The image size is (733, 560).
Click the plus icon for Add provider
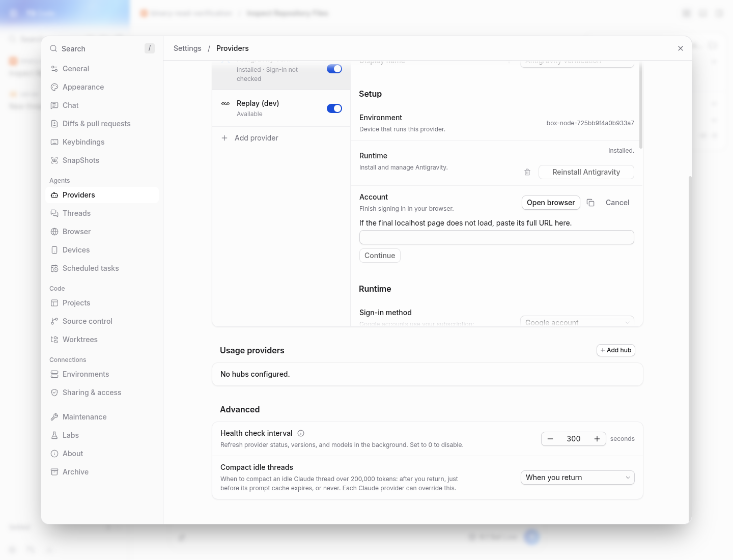pyautogui.click(x=224, y=138)
